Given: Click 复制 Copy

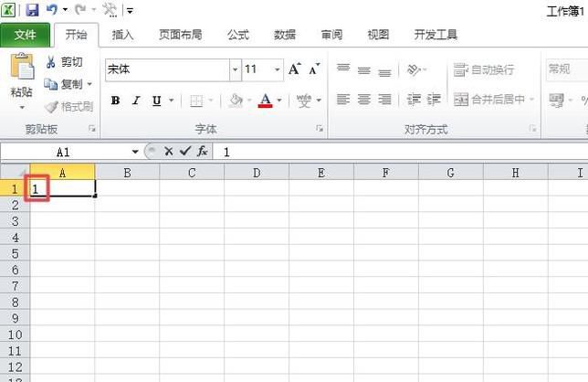Looking at the screenshot, I should pos(63,84).
